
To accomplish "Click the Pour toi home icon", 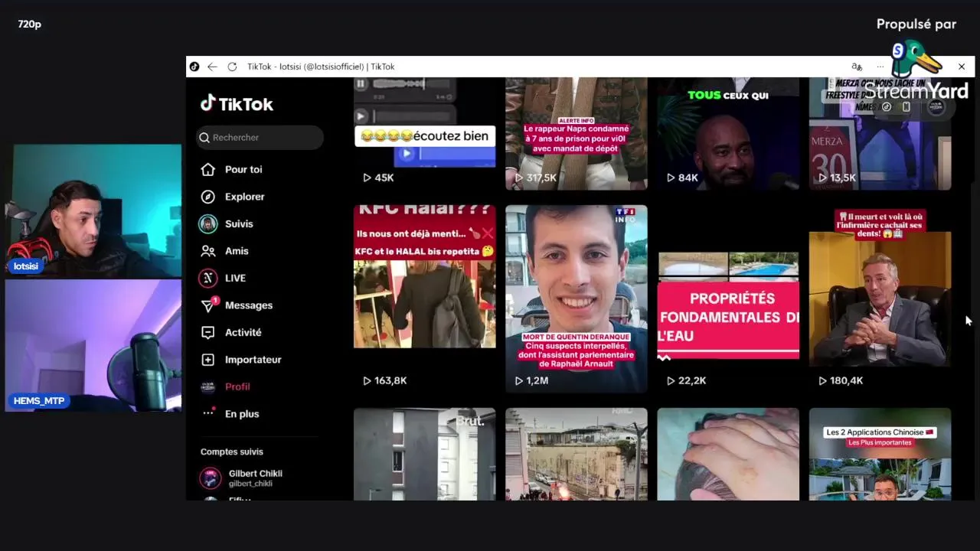I will [x=207, y=169].
